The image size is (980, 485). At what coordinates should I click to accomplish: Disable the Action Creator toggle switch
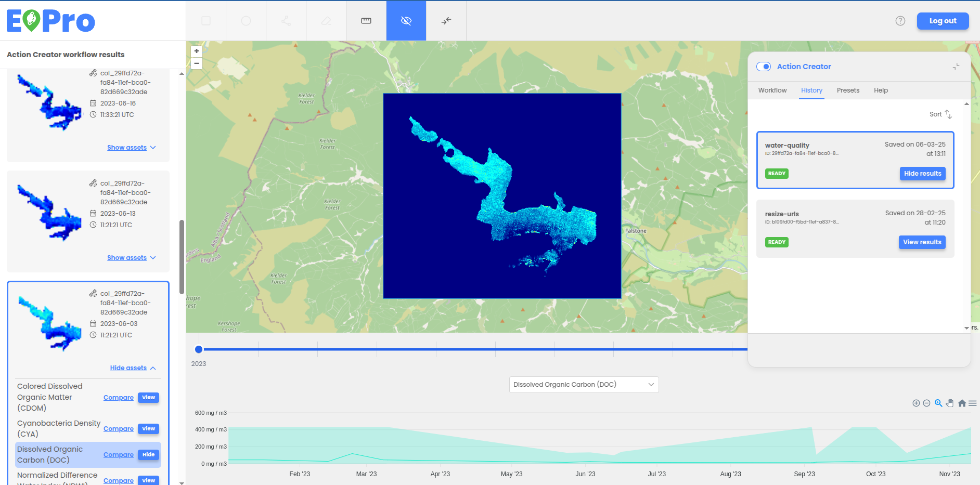click(763, 67)
